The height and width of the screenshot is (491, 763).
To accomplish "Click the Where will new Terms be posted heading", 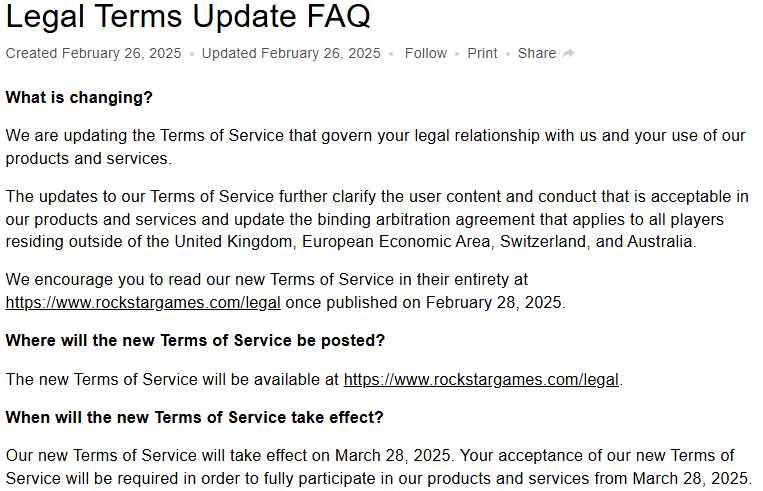I will pos(195,341).
